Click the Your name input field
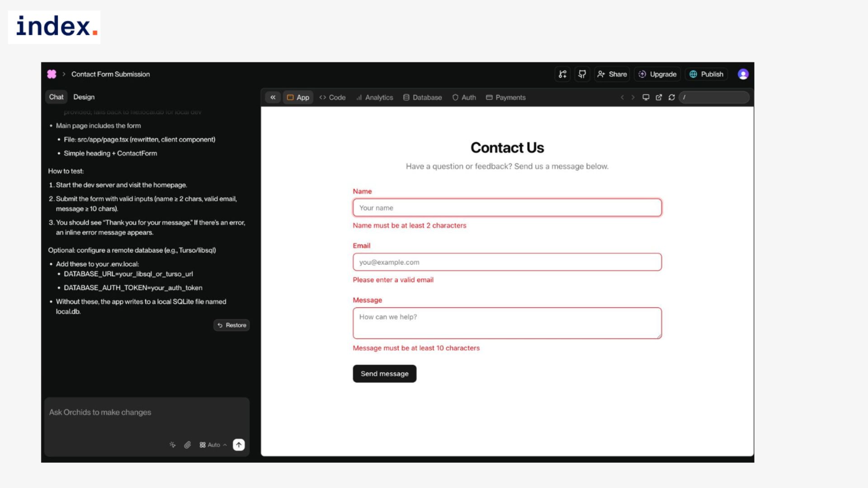Image resolution: width=868 pixels, height=488 pixels. pyautogui.click(x=507, y=208)
